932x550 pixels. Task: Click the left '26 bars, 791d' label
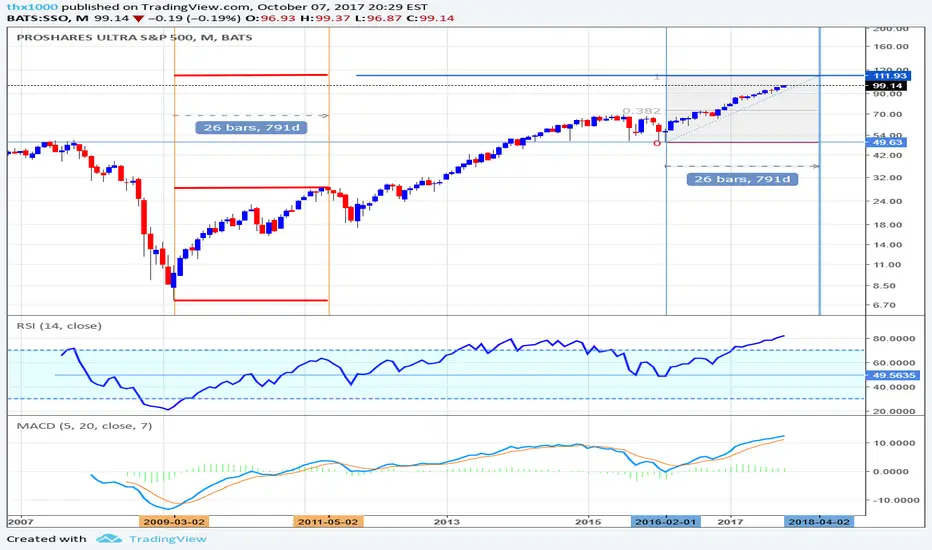tap(251, 128)
